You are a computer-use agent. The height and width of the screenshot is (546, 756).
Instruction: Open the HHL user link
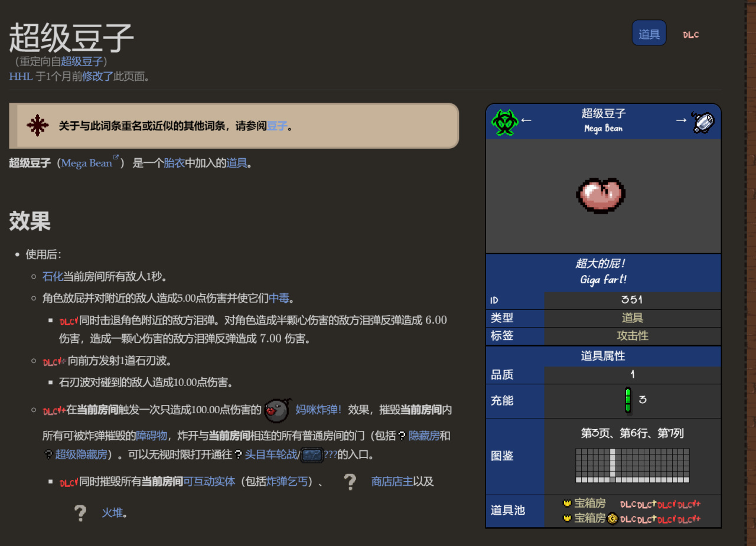point(21,76)
